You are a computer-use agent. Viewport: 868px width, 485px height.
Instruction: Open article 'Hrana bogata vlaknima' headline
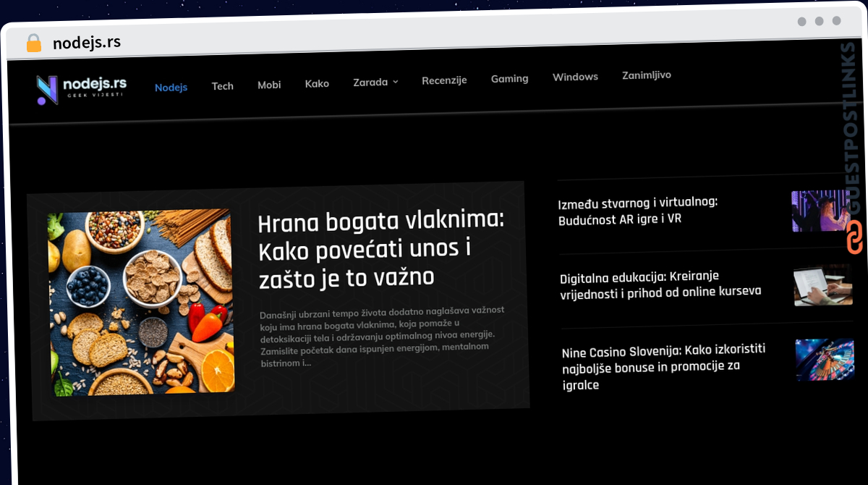click(381, 248)
